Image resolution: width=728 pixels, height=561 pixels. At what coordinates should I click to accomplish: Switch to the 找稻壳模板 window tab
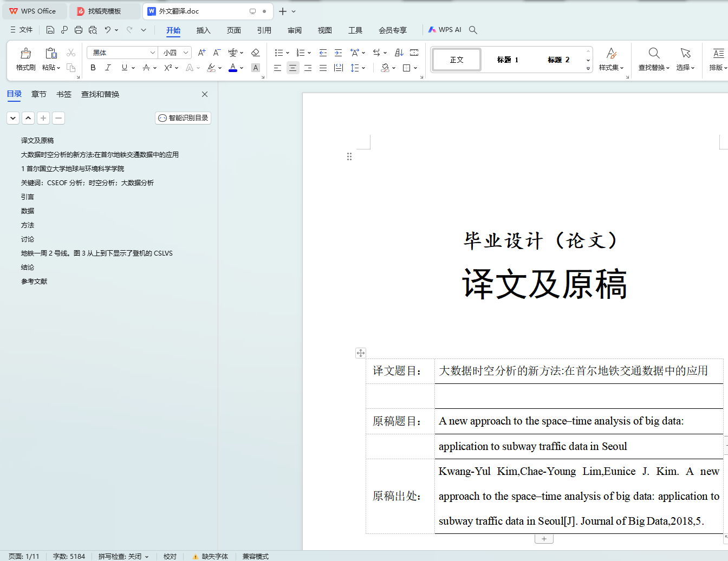pos(105,11)
